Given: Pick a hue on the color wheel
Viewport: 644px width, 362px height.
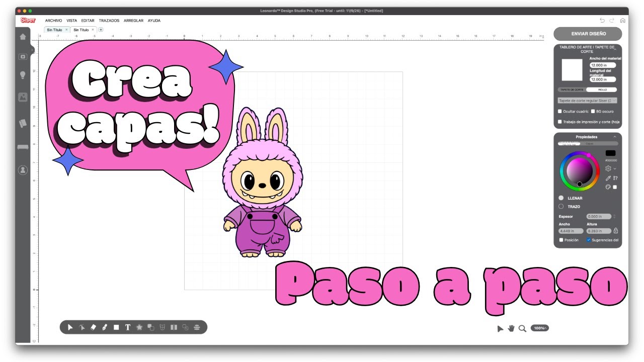Looking at the screenshot, I should tap(580, 171).
